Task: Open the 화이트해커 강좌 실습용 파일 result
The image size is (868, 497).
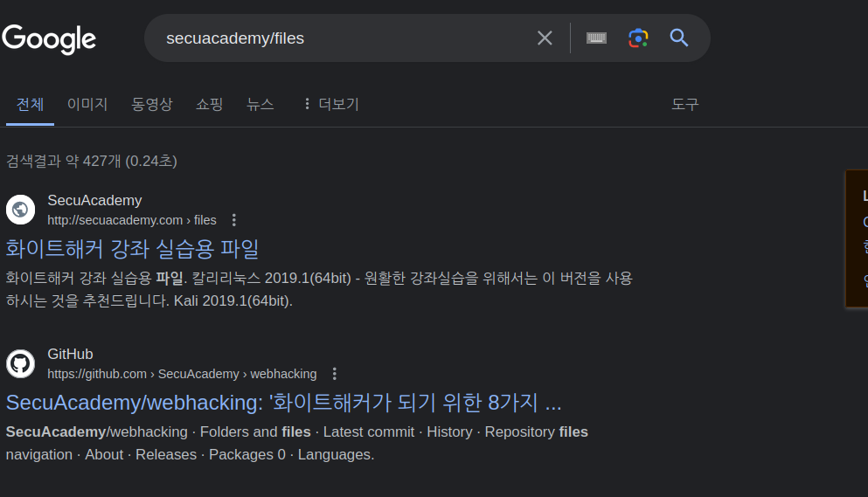Action: 132,249
